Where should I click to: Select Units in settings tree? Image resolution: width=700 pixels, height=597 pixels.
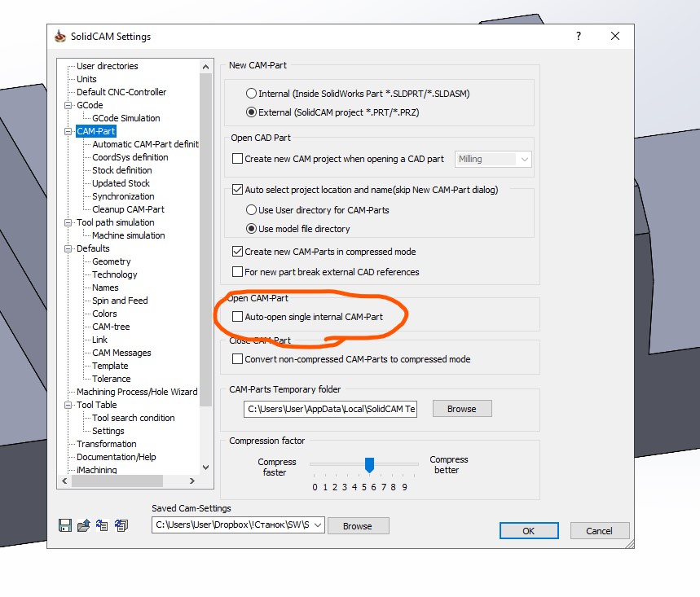86,79
